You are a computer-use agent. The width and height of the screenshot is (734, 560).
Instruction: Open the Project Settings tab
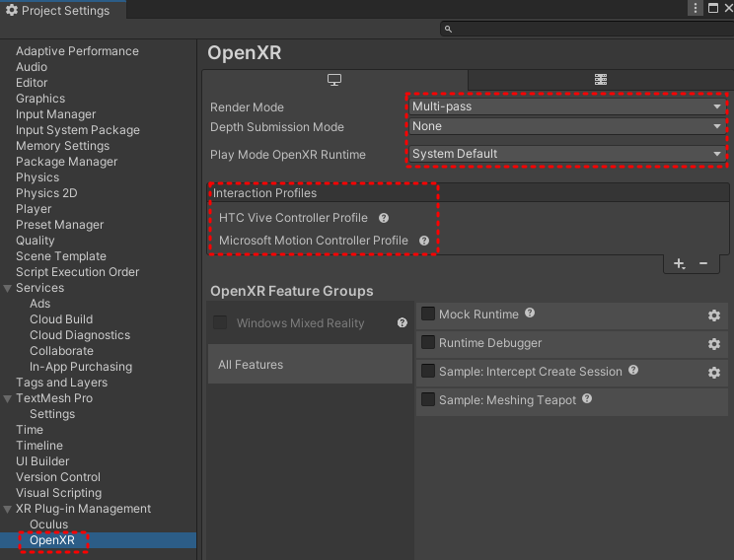(62, 10)
